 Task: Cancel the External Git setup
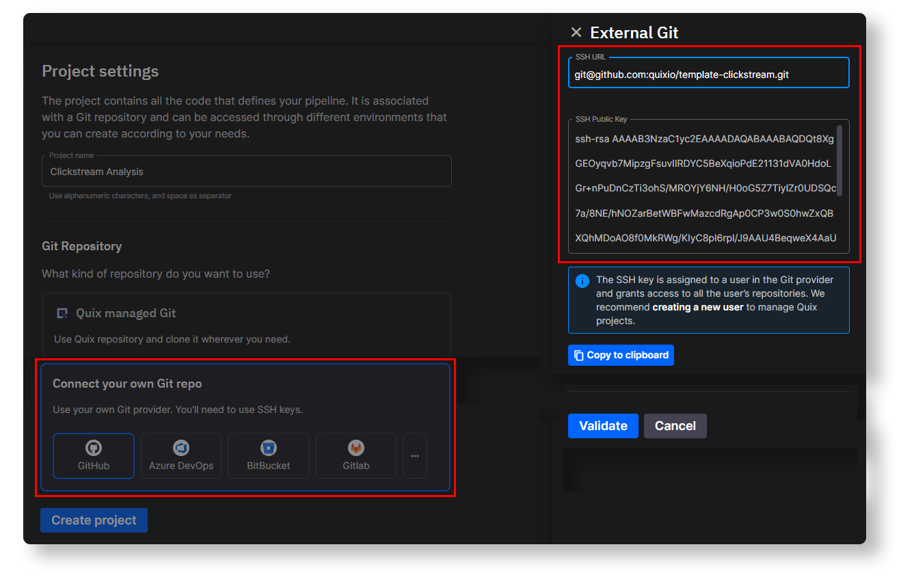(675, 426)
